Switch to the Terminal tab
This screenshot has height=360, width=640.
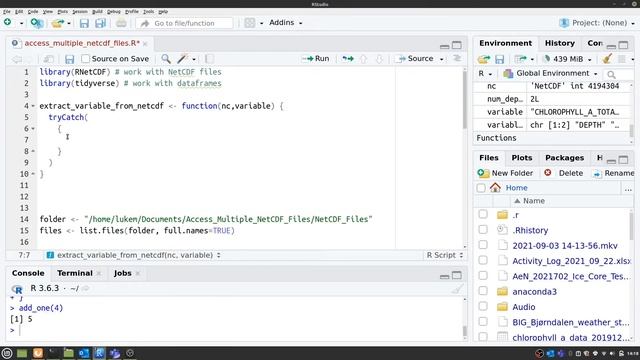pyautogui.click(x=75, y=273)
